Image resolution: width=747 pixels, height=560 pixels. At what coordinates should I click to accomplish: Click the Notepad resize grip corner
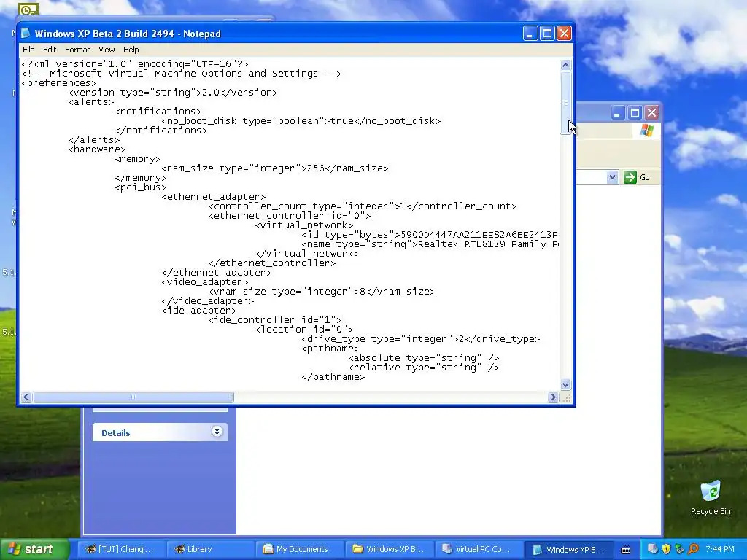566,398
